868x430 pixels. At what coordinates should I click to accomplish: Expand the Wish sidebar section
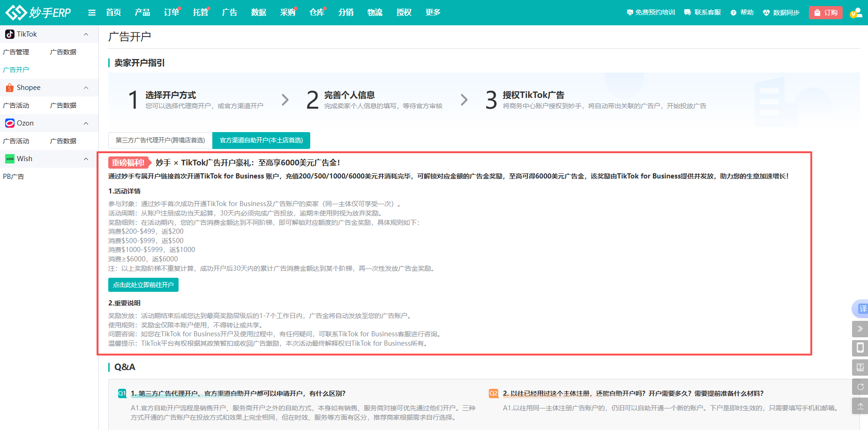[86, 158]
